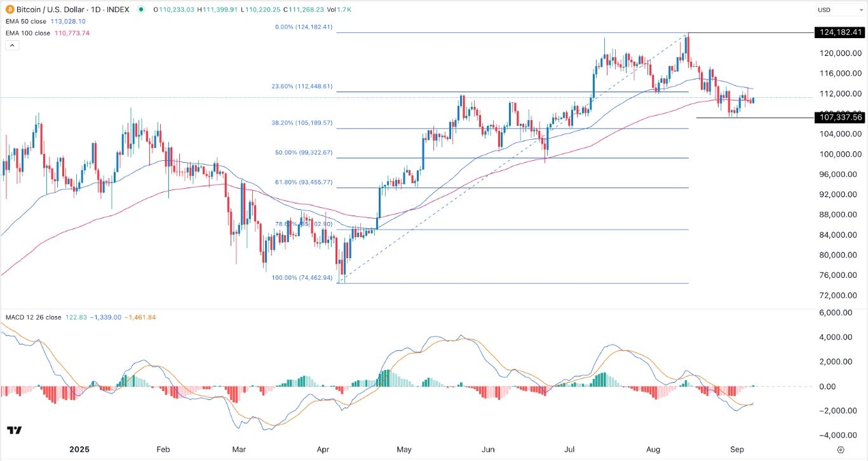The width and height of the screenshot is (868, 461).
Task: Click the Bitcoin logo icon beside the symbol name
Action: [x=9, y=10]
